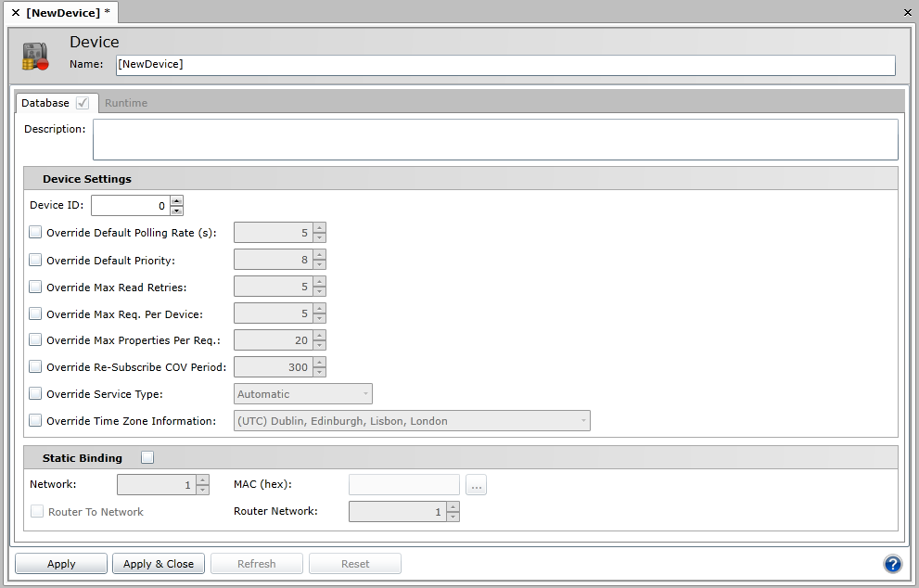This screenshot has height=588, width=919.
Task: Increase Device ID with up arrow
Action: 176,200
